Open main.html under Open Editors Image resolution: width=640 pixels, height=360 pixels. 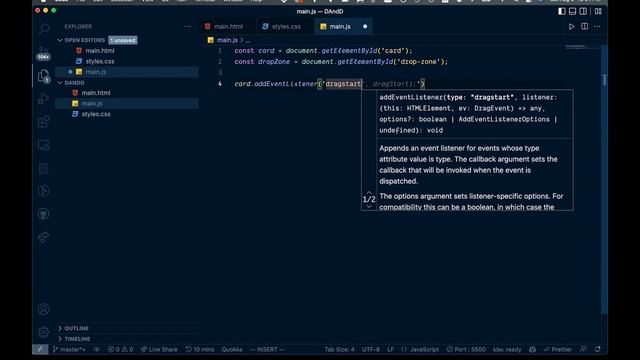[x=100, y=51]
